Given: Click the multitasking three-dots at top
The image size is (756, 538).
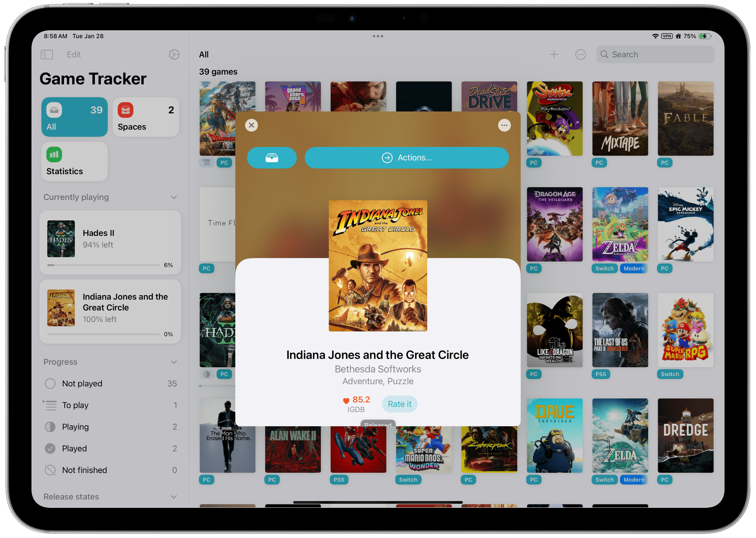Looking at the screenshot, I should click(x=378, y=36).
